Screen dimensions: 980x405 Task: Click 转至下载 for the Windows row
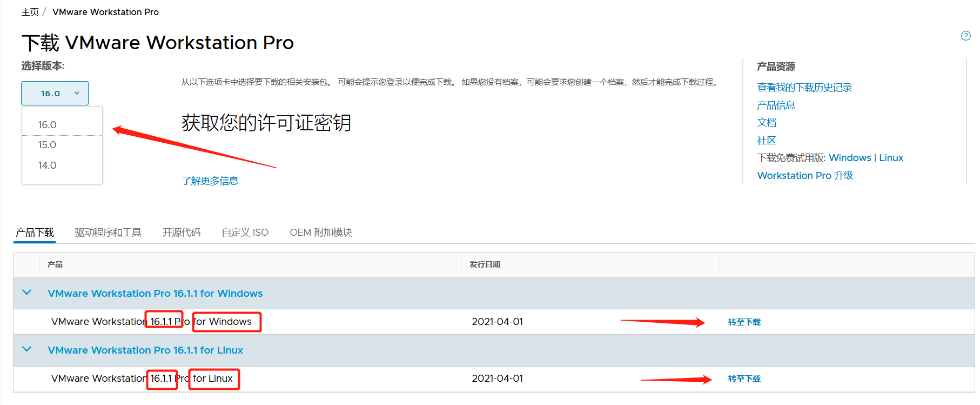click(x=744, y=322)
